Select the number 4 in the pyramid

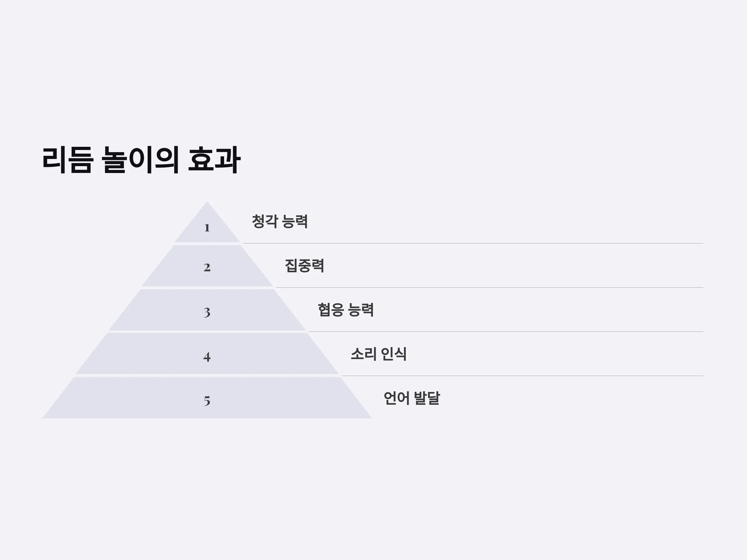tap(207, 357)
